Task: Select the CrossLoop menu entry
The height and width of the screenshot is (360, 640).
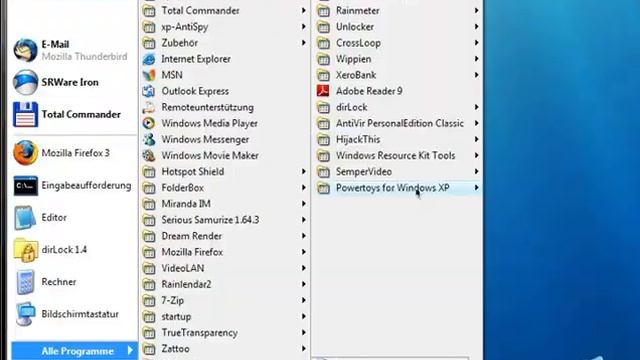Action: coord(398,43)
